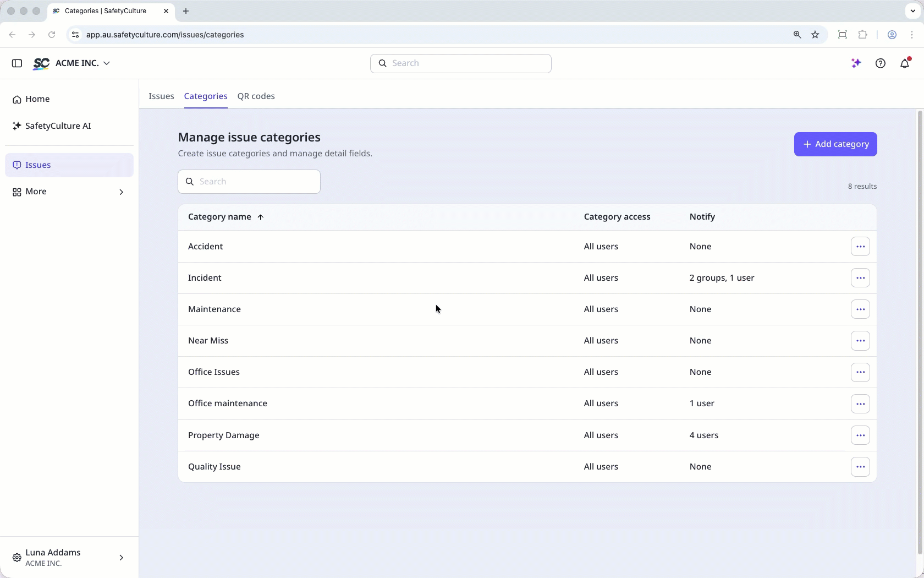The image size is (924, 578).
Task: Open options menu for Incident category
Action: (860, 278)
